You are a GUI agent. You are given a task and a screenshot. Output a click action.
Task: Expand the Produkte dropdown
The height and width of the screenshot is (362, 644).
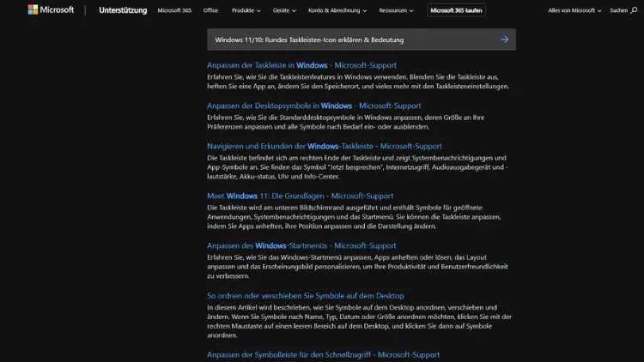[x=246, y=10]
